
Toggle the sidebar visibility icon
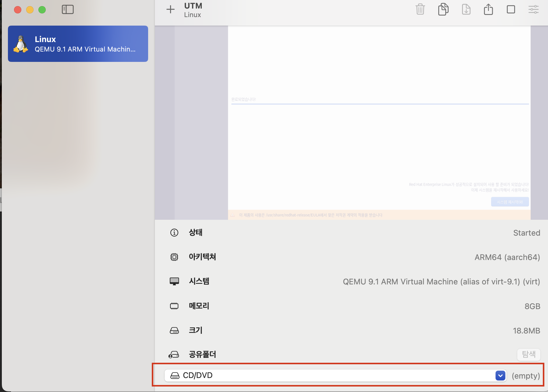coord(68,9)
